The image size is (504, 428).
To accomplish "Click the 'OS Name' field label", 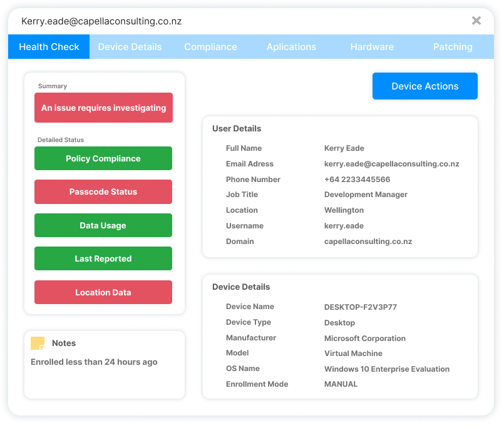I will [243, 369].
